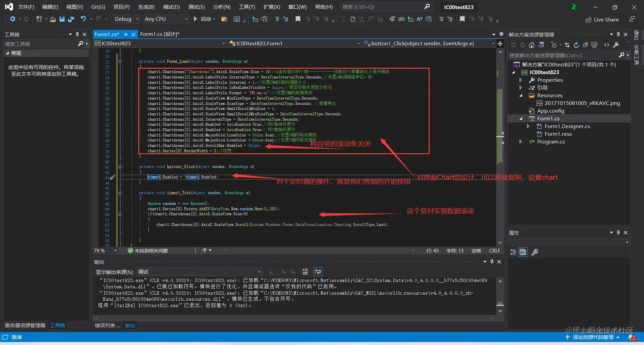Screen dimensions: 644x345
Task: Click the 未找到相关问题 health indicator
Action: coord(147,251)
